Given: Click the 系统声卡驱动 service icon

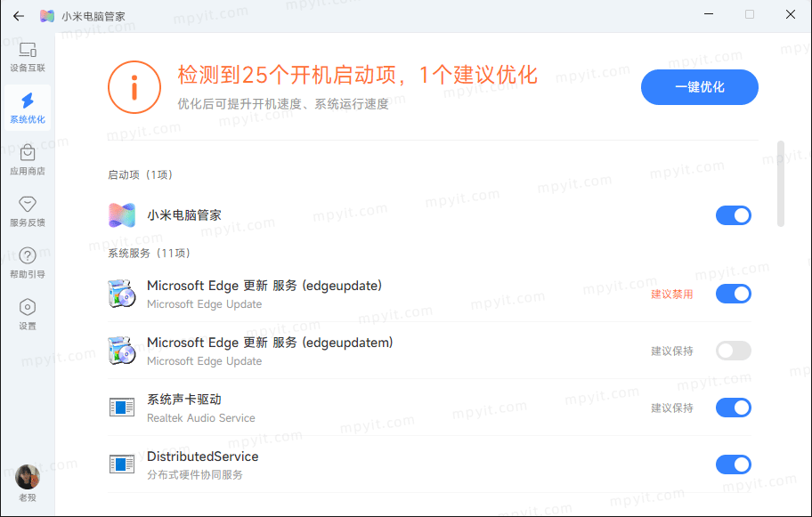Looking at the screenshot, I should [122, 408].
